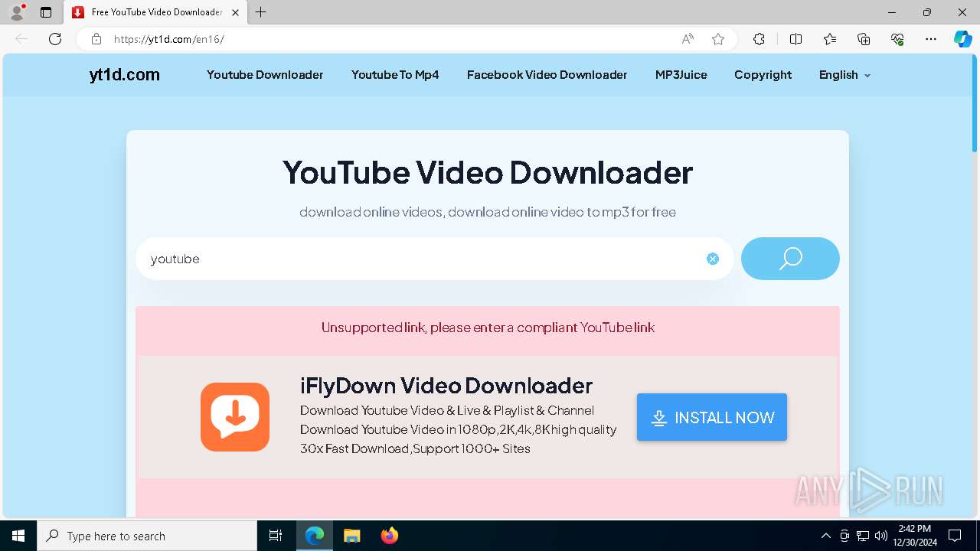980x551 pixels.
Task: Open Youtube To Mp4 menu item
Action: 395,74
